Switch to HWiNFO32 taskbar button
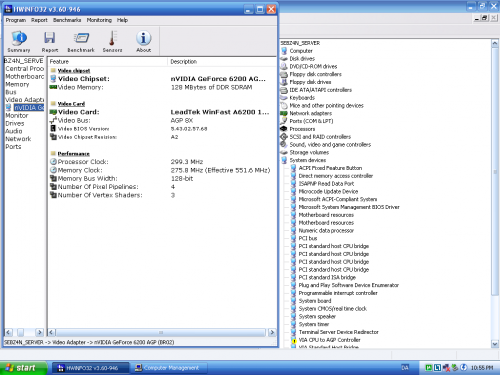Screen dimensions: 500x375 90,368
